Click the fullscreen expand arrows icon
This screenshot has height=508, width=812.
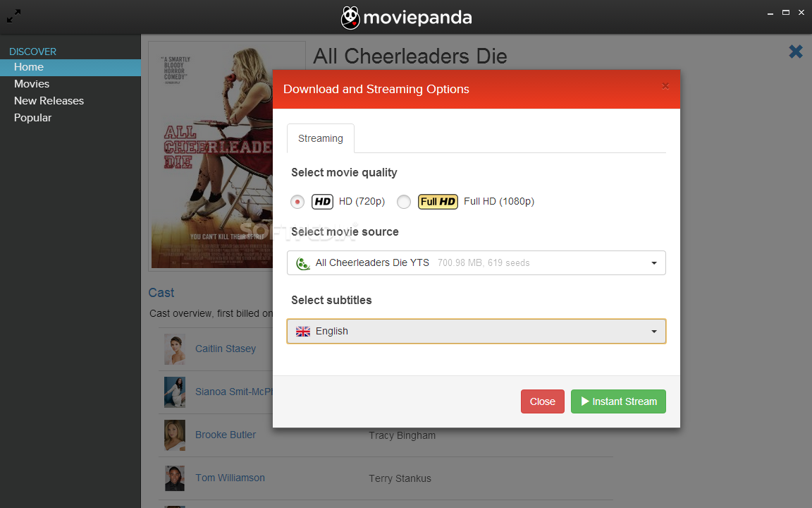(14, 16)
